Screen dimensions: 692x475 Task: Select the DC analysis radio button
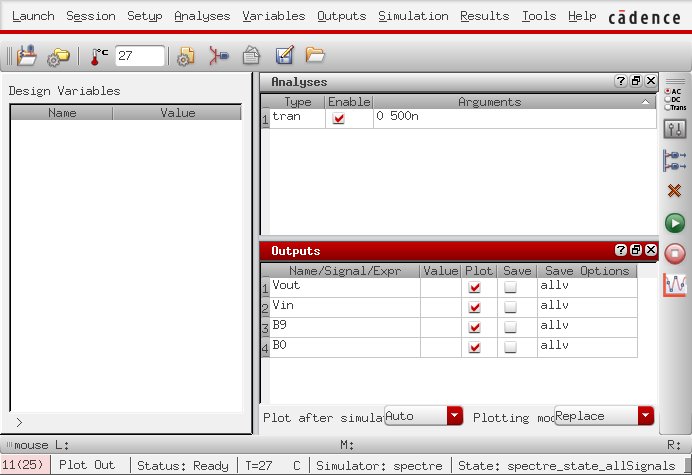[x=667, y=101]
